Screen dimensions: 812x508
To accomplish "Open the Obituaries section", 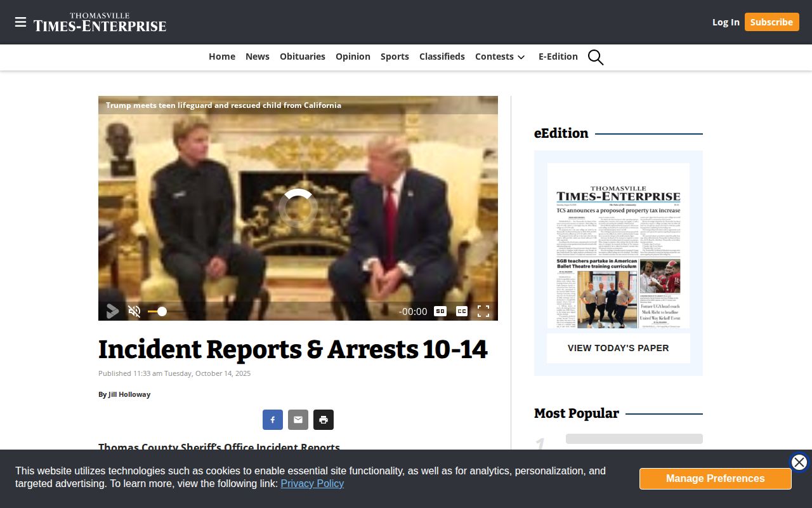I will [303, 57].
